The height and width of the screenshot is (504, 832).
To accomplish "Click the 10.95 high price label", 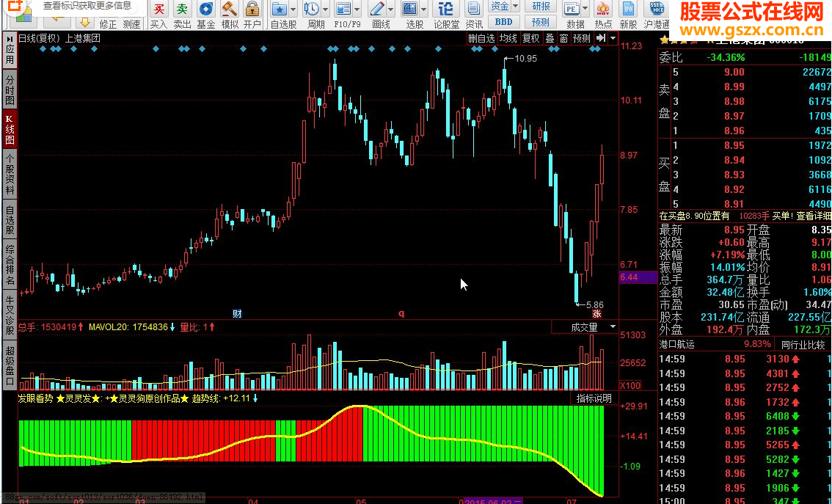I will tap(525, 59).
